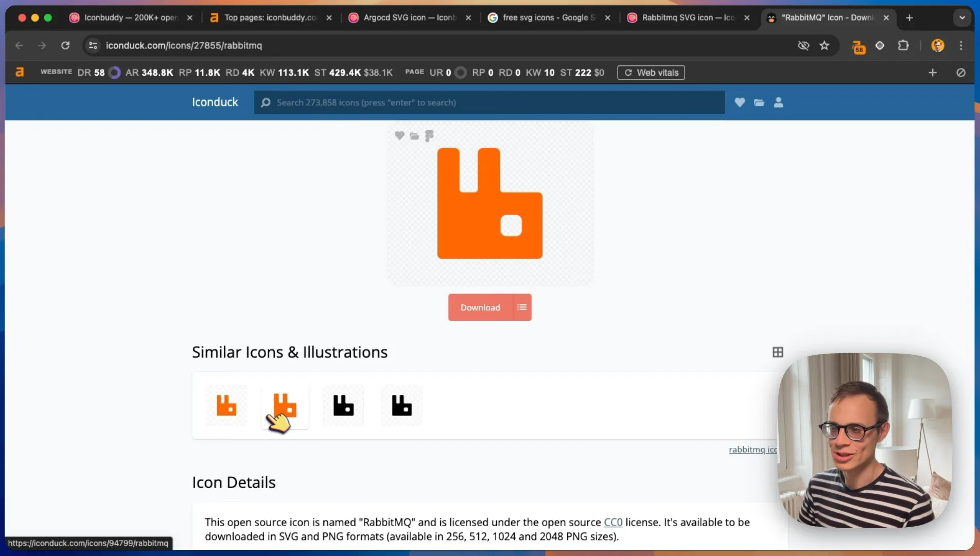Open the last black RabbitMQ similar icon

pyautogui.click(x=402, y=406)
